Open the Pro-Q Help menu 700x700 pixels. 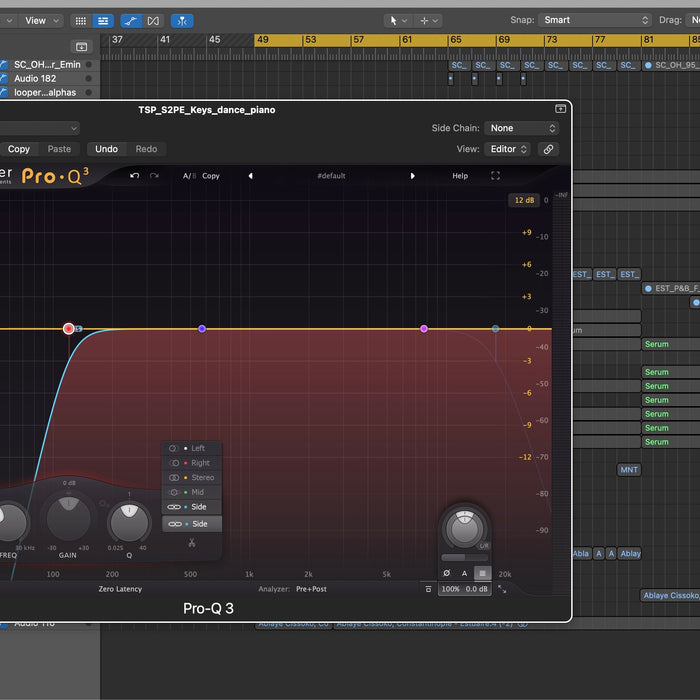[460, 176]
